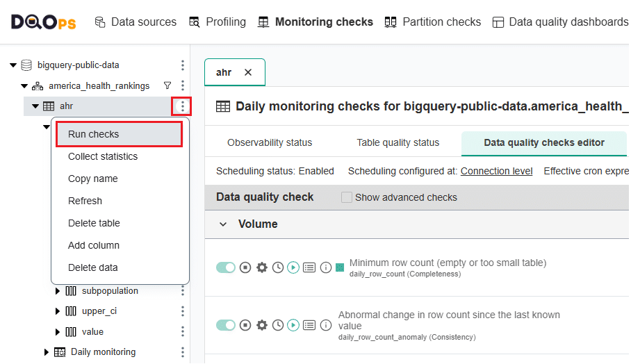
Task: Select the upper_ci column in the tree
Action: 99,311
